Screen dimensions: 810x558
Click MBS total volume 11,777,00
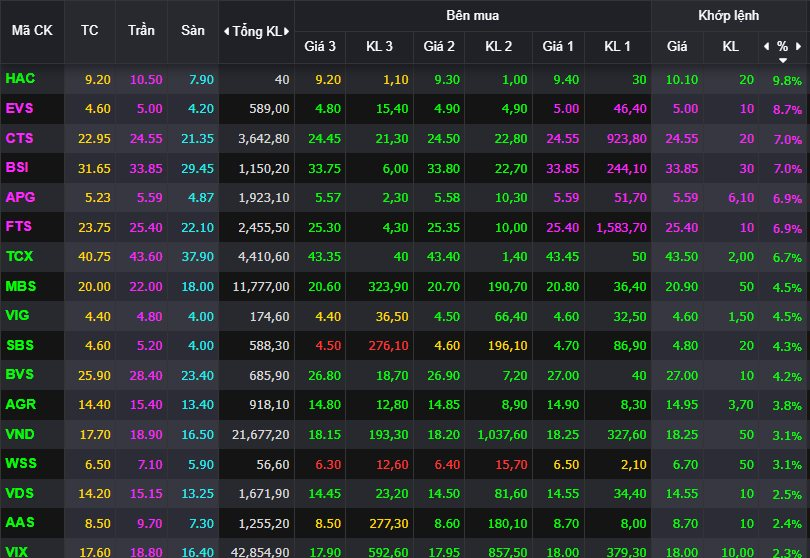(261, 287)
